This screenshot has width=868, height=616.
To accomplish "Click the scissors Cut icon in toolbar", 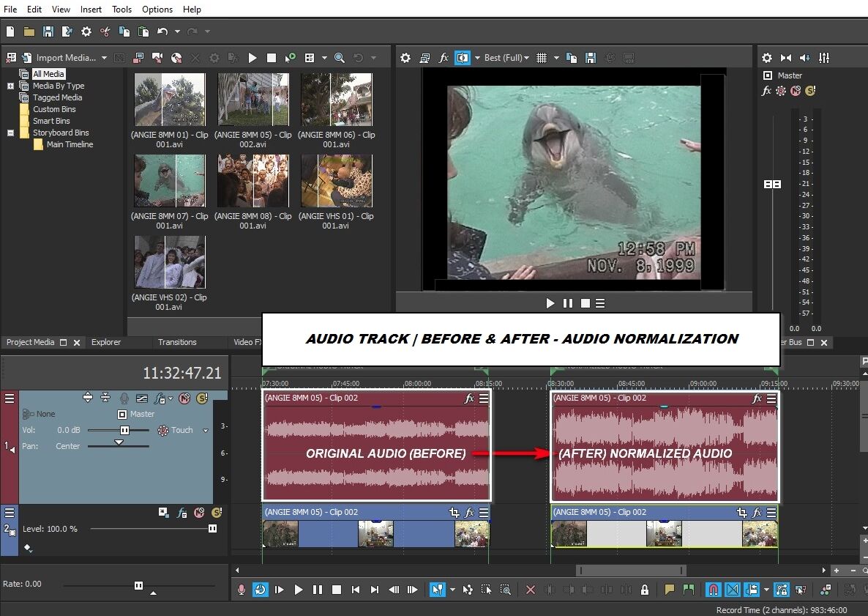I will point(105,31).
